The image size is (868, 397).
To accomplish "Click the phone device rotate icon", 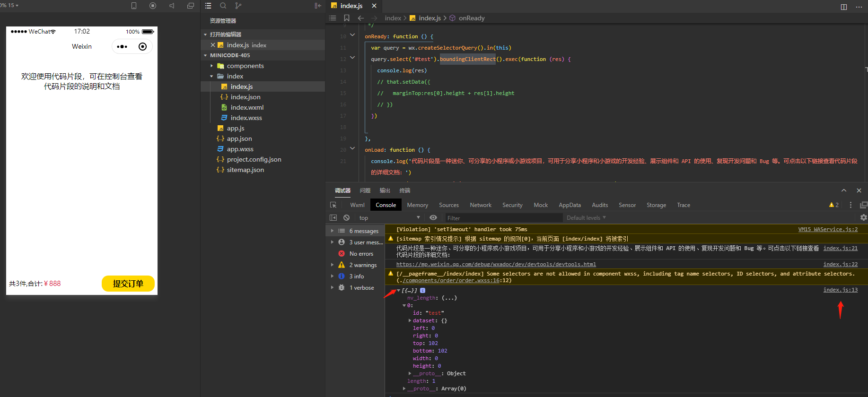I will pyautogui.click(x=134, y=6).
